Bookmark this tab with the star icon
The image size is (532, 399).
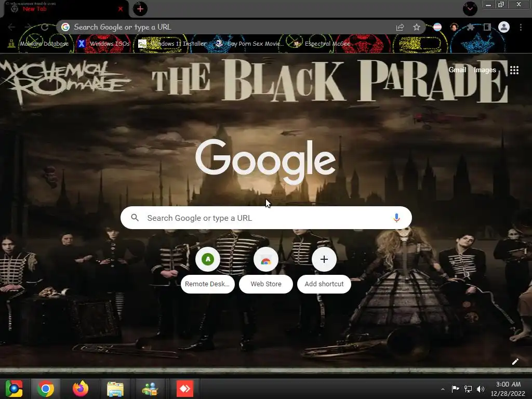pyautogui.click(x=417, y=27)
